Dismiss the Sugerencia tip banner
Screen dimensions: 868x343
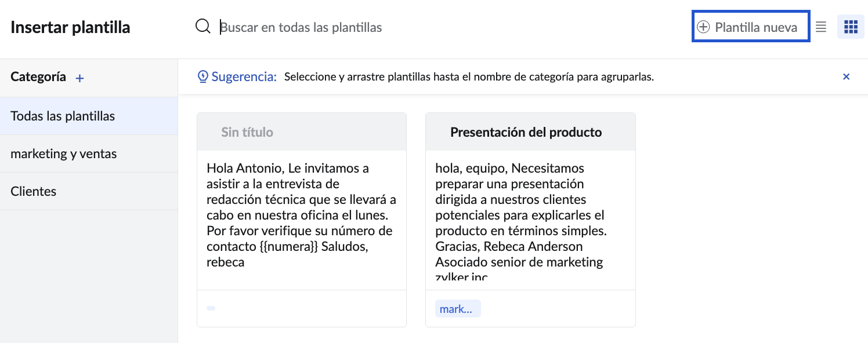tap(846, 76)
